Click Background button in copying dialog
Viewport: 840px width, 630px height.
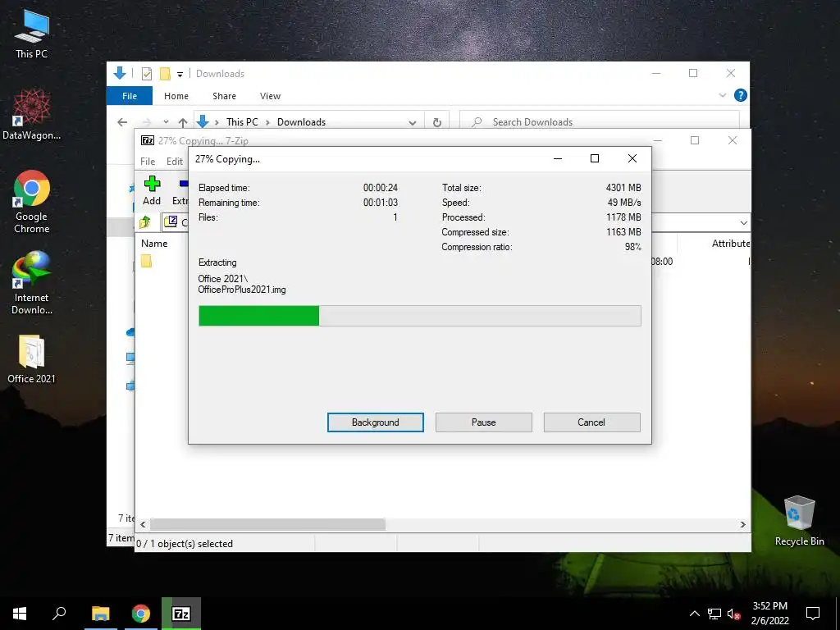click(x=375, y=422)
